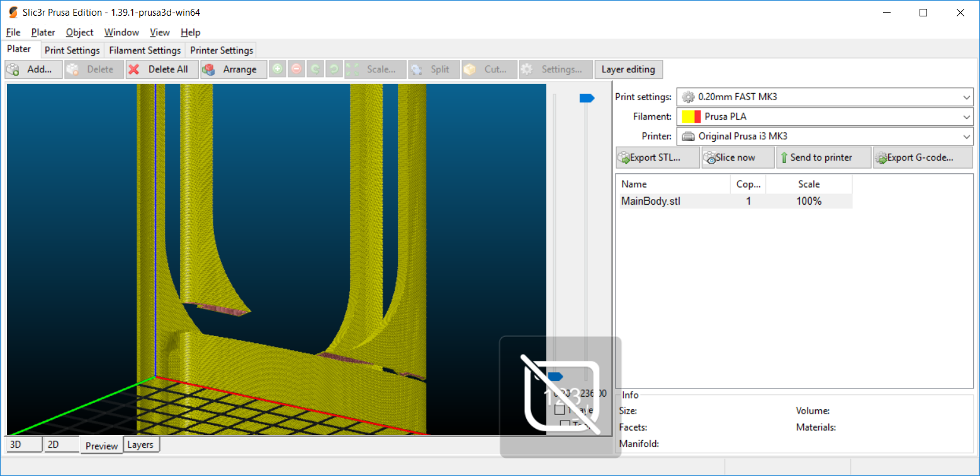Decrease copies with the red minus icon
This screenshot has height=476, width=980.
pos(296,69)
